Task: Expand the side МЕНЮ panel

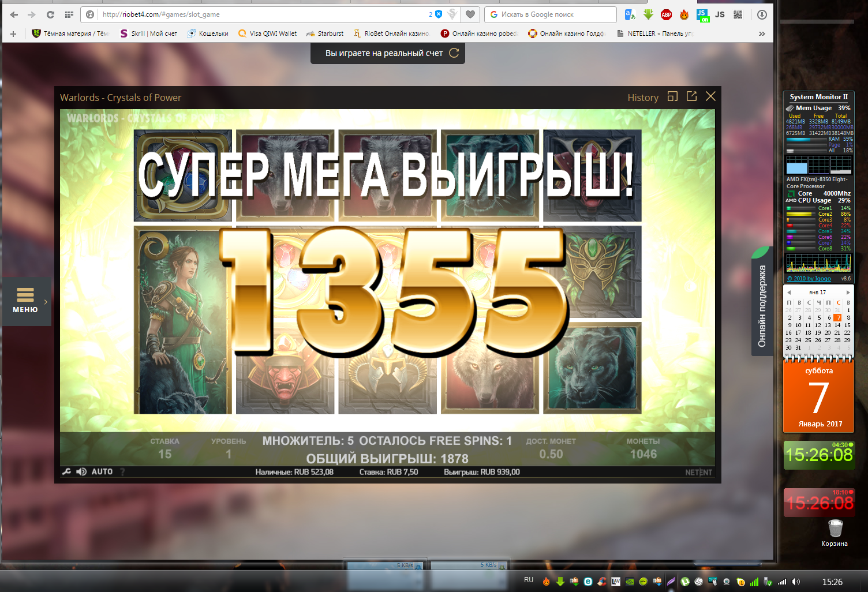Action: tap(26, 301)
